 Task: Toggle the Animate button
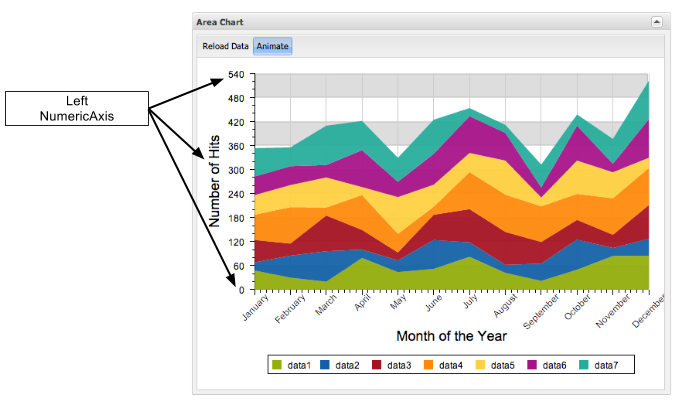[x=272, y=46]
